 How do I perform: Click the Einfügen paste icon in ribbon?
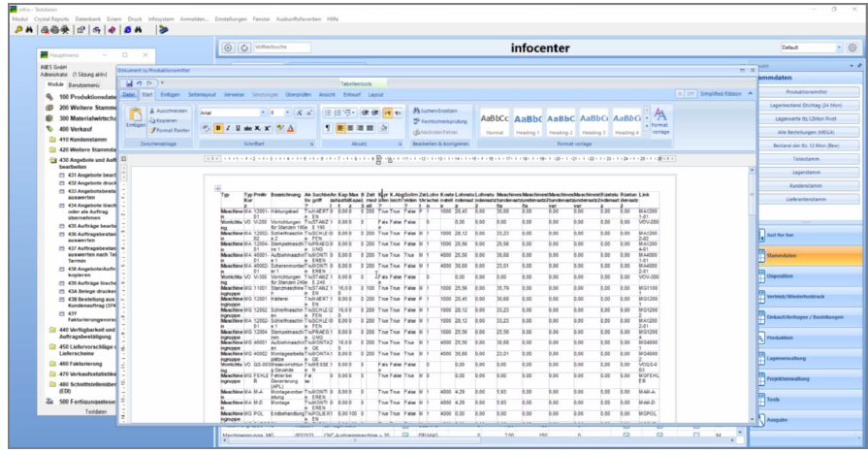135,121
